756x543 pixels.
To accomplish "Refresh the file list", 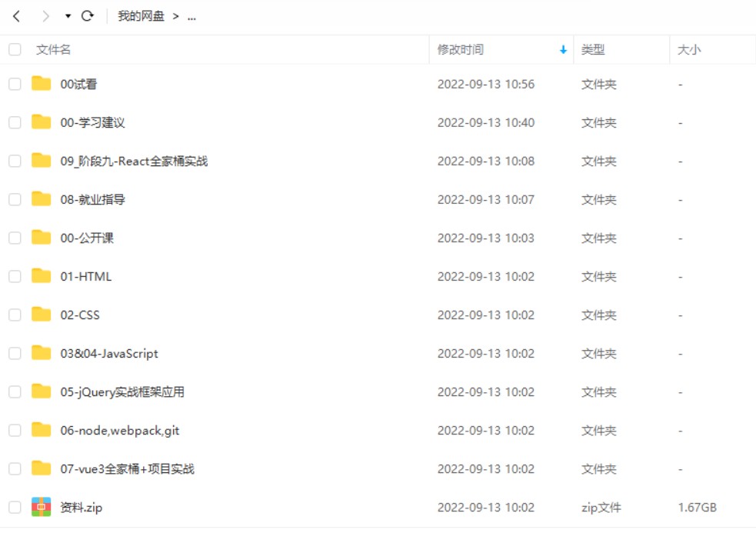I will [87, 16].
